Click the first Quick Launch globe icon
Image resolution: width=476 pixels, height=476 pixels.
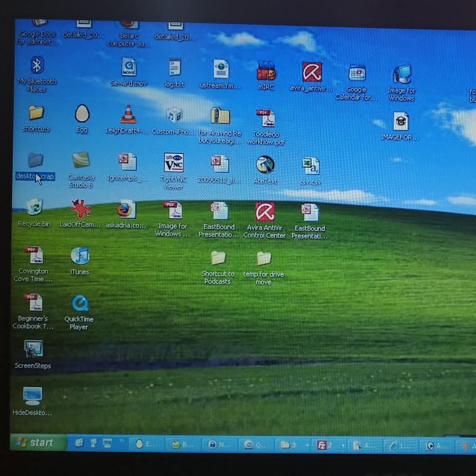click(x=79, y=443)
